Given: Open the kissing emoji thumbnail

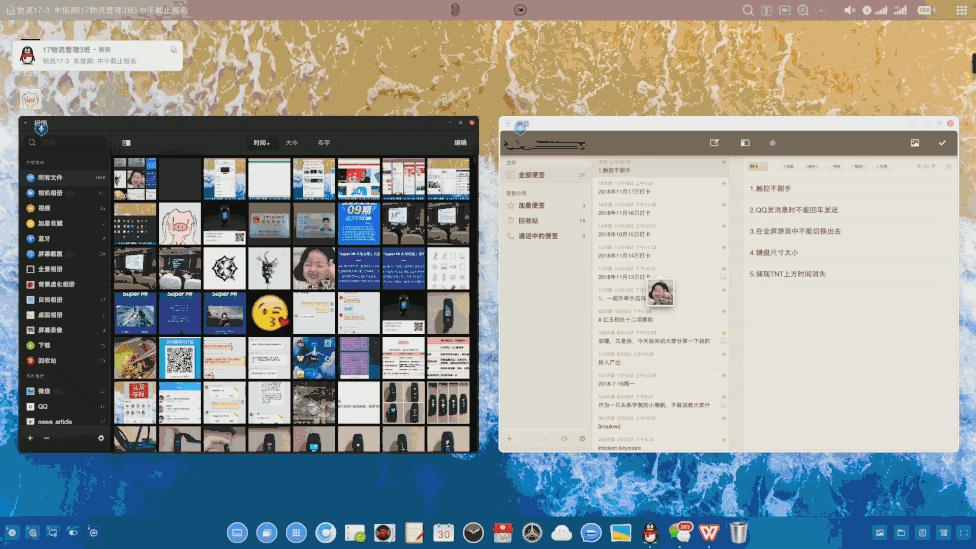Looking at the screenshot, I should tap(268, 312).
